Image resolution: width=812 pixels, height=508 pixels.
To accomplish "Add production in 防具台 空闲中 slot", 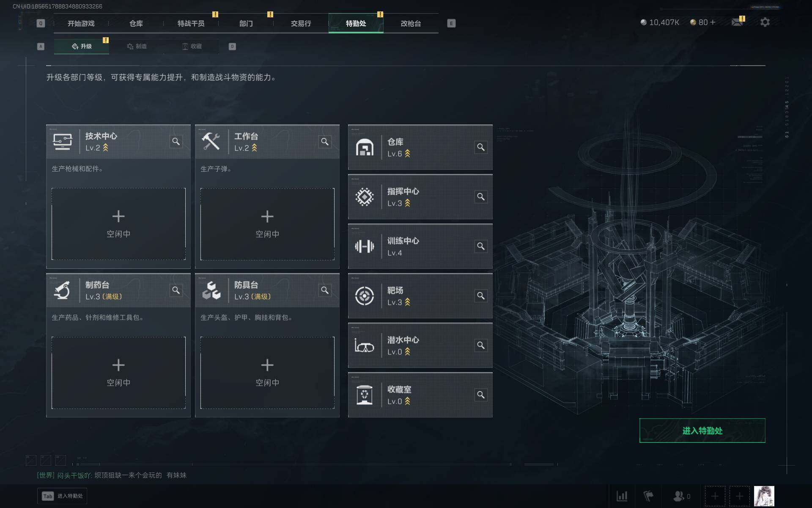I will coord(267,373).
